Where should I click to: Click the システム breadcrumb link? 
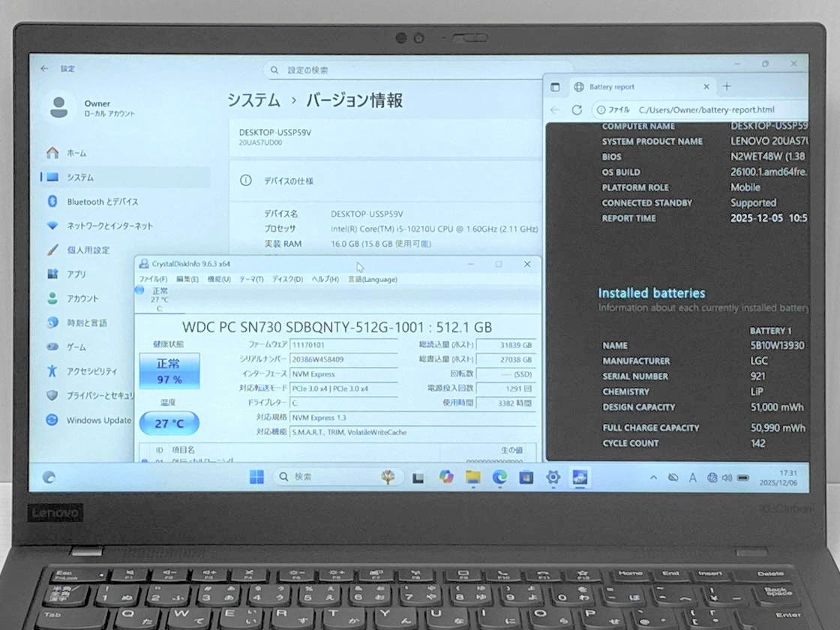click(253, 100)
